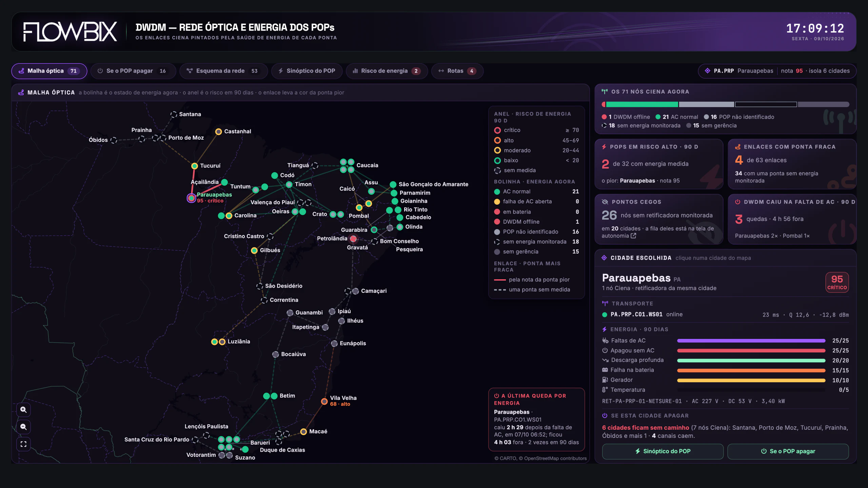Image resolution: width=868 pixels, height=488 pixels.
Task: Click the sem gerência legend row
Action: (536, 252)
